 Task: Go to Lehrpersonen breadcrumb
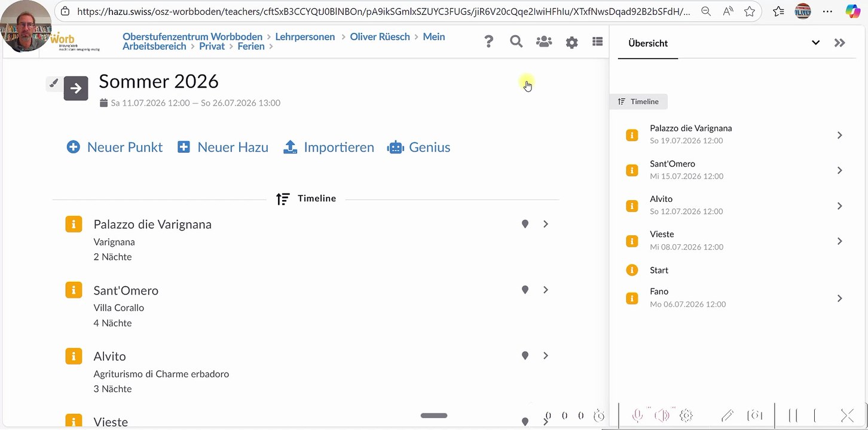(305, 36)
